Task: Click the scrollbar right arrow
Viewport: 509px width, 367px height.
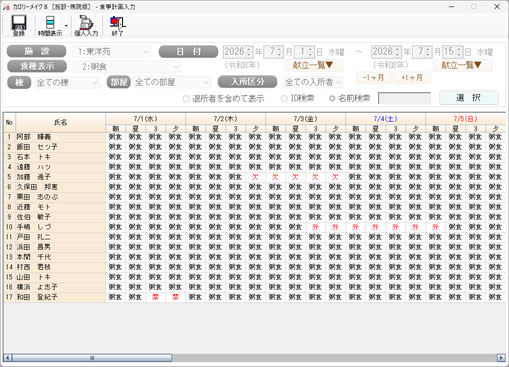Action: pos(501,358)
